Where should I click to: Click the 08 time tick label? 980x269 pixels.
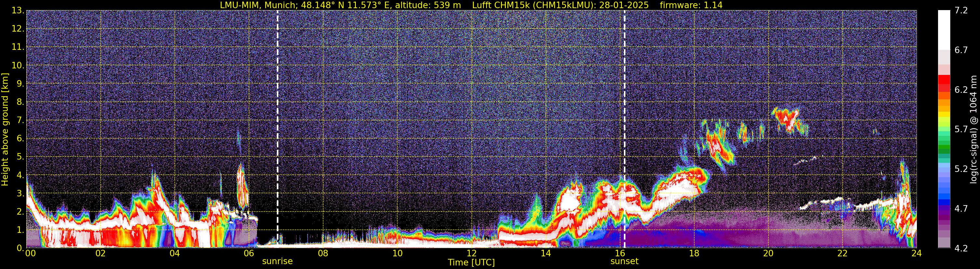(x=323, y=253)
